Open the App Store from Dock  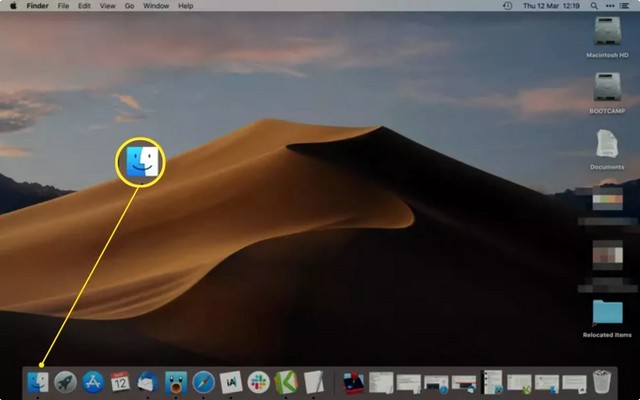click(x=94, y=382)
